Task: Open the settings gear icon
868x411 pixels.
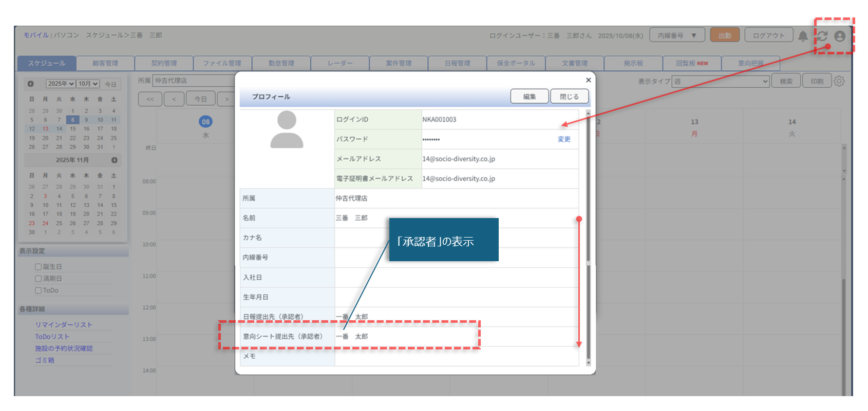Action: coord(839,81)
